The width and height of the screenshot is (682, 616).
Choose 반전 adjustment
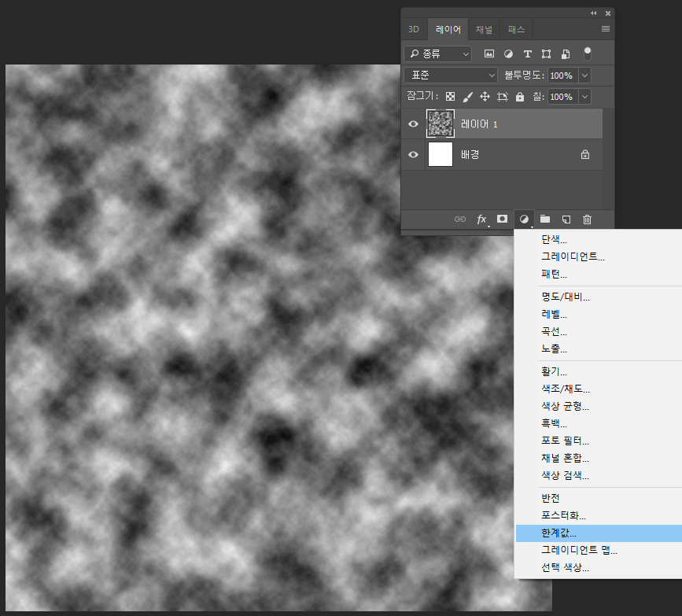(x=598, y=498)
